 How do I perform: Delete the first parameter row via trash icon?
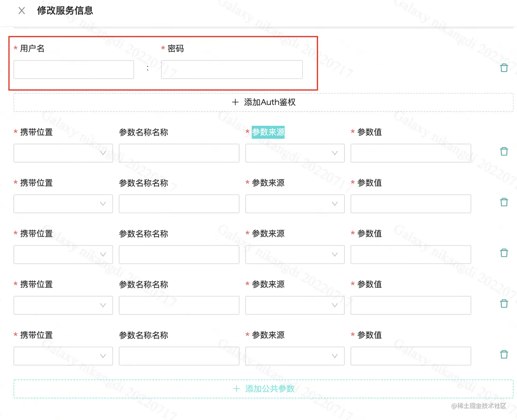click(x=504, y=151)
